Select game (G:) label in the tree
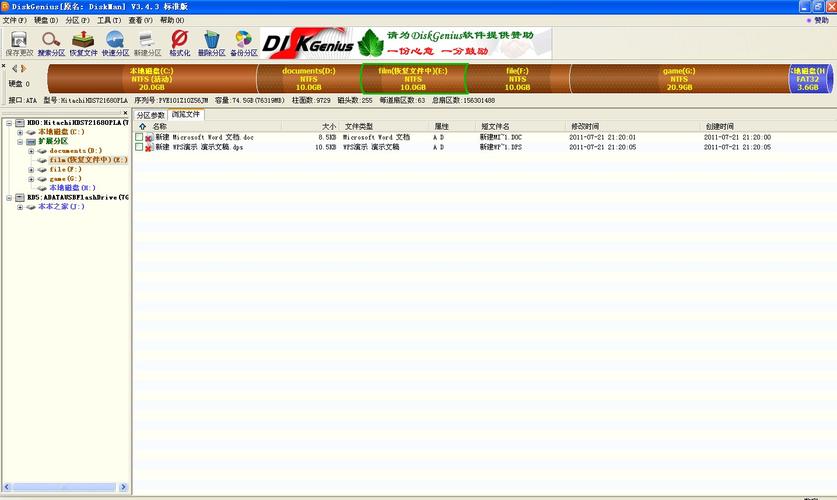 click(66, 179)
